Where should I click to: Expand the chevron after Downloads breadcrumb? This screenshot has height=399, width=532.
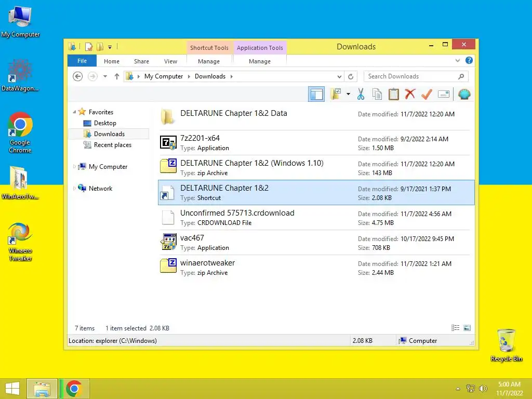click(231, 76)
